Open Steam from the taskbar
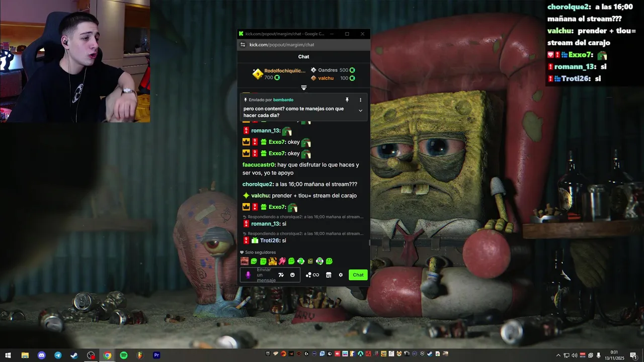 [x=74, y=355]
